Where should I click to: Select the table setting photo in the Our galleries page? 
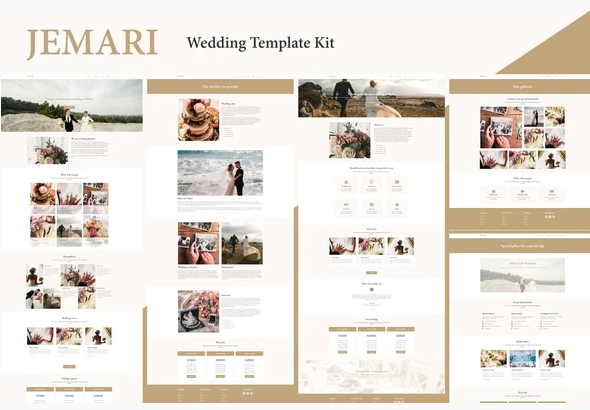(555, 117)
